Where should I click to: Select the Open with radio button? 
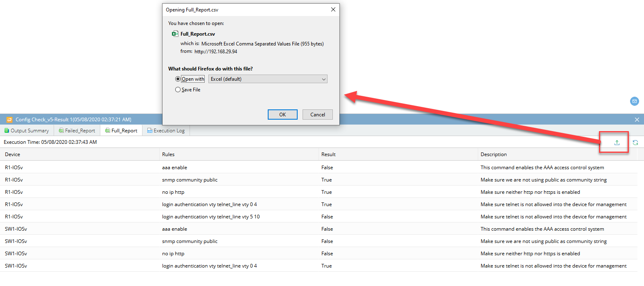tap(178, 79)
